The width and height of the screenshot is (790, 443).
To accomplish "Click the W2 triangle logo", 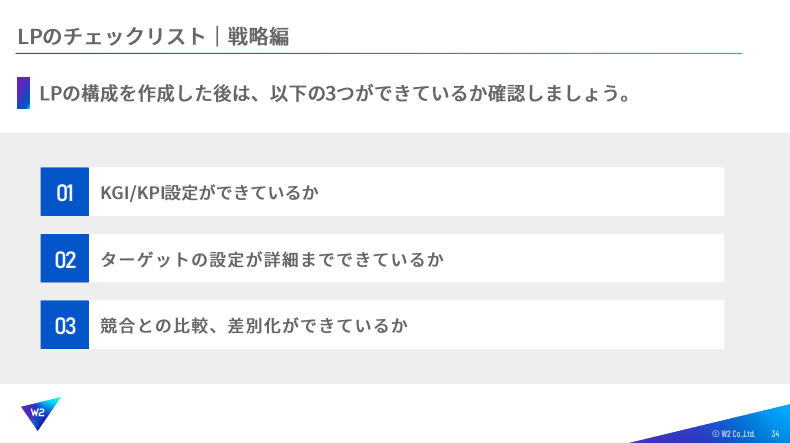I will (40, 414).
